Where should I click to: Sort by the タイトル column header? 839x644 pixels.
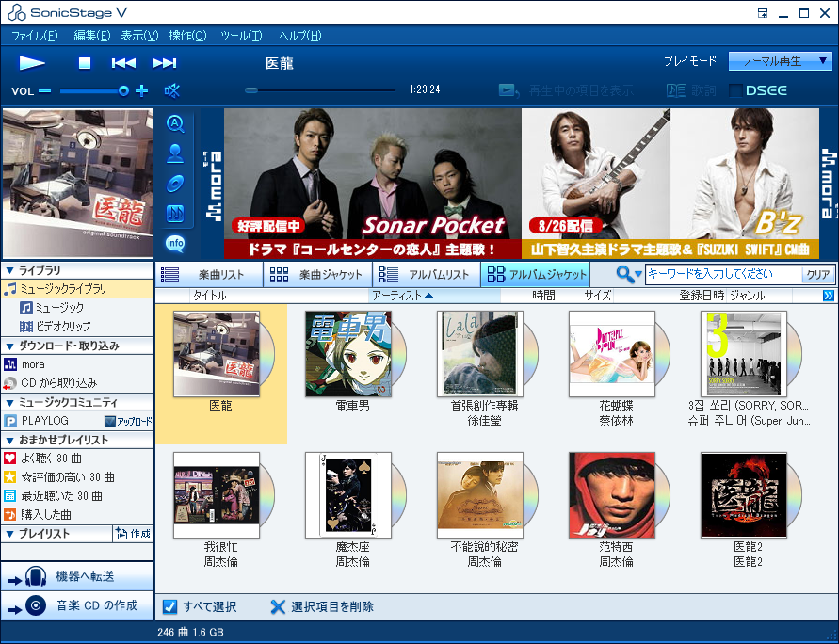pyautogui.click(x=279, y=296)
